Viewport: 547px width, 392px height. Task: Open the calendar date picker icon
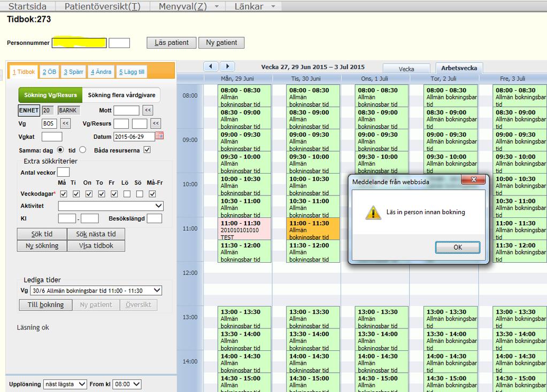(159, 136)
